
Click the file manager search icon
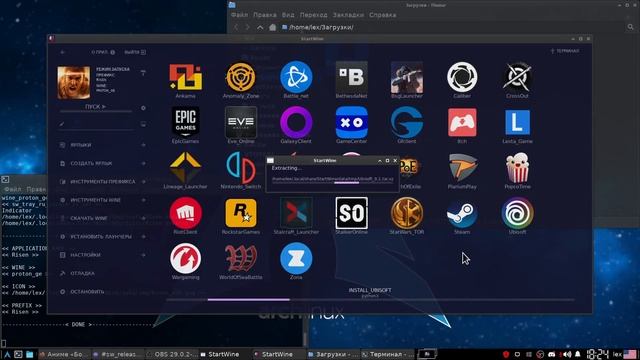(x=631, y=27)
